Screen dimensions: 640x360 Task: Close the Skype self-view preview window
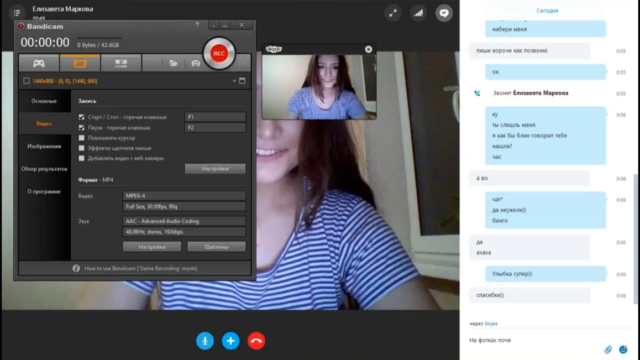369,49
